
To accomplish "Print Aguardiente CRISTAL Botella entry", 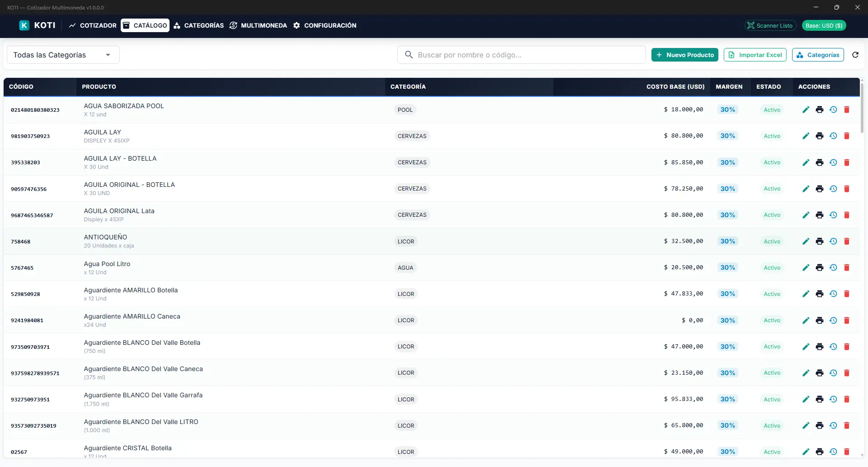I will [820, 452].
